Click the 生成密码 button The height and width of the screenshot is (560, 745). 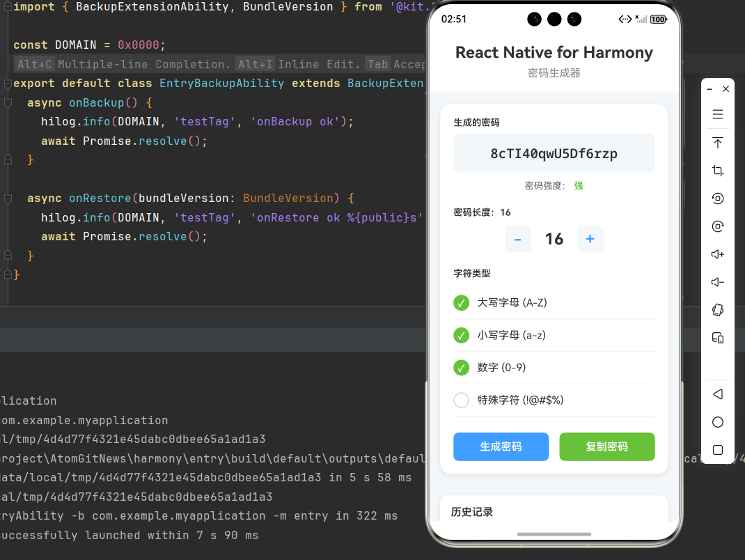coord(501,446)
